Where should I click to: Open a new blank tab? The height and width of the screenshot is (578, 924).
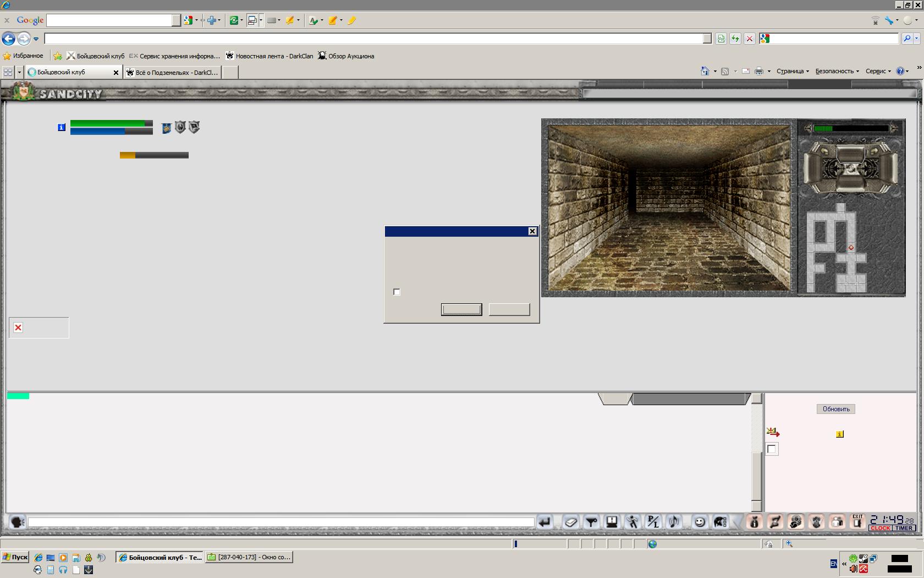click(x=230, y=72)
